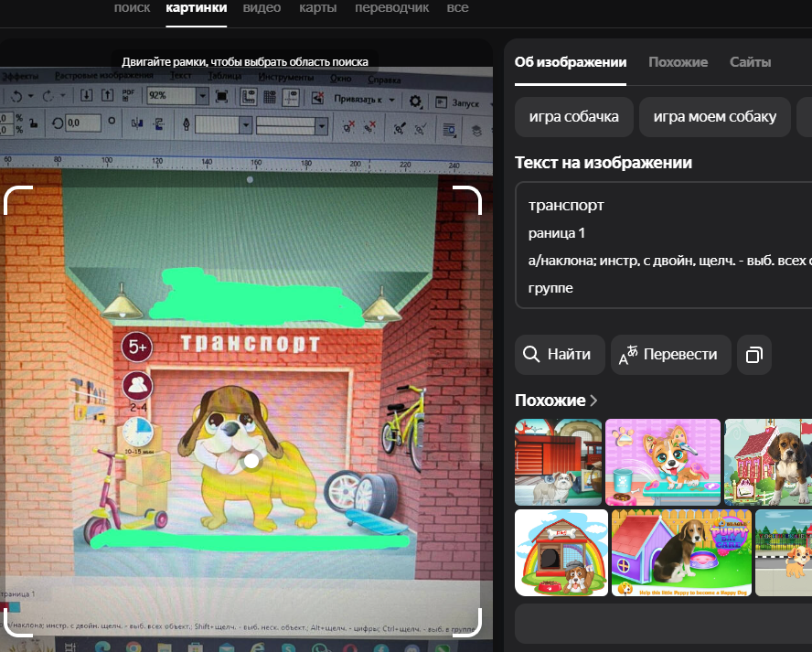This screenshot has height=652, width=812.
Task: Click the line starting а/наклона; инстр.
Action: tap(670, 261)
